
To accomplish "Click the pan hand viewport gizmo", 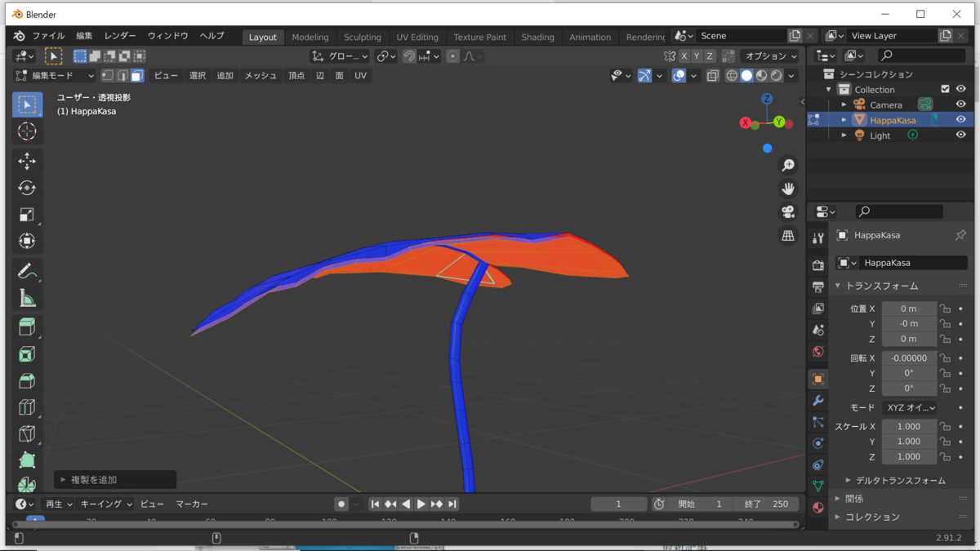I will 788,189.
